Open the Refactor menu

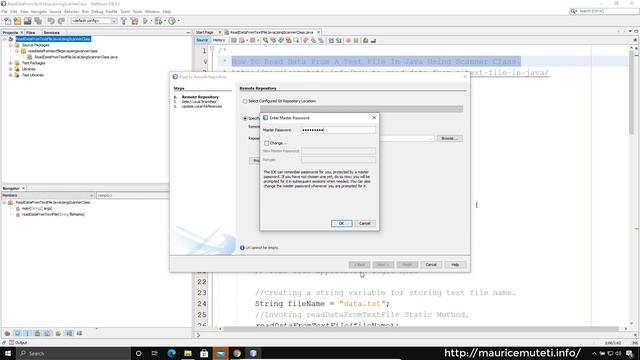71,11
